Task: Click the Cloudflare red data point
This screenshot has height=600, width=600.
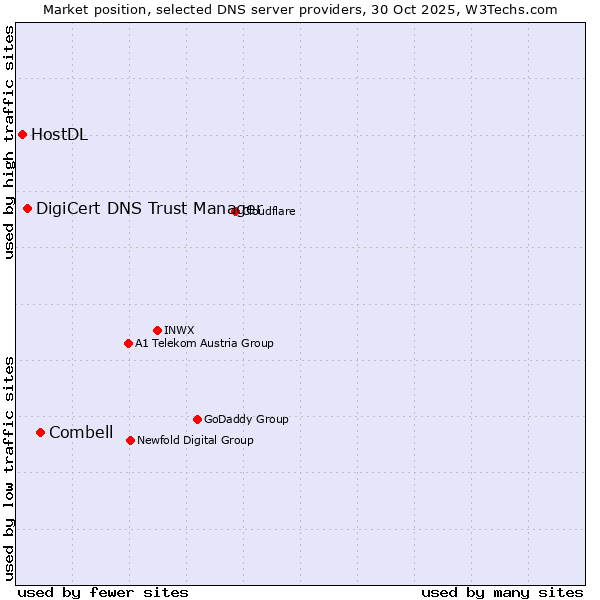Action: tap(236, 211)
